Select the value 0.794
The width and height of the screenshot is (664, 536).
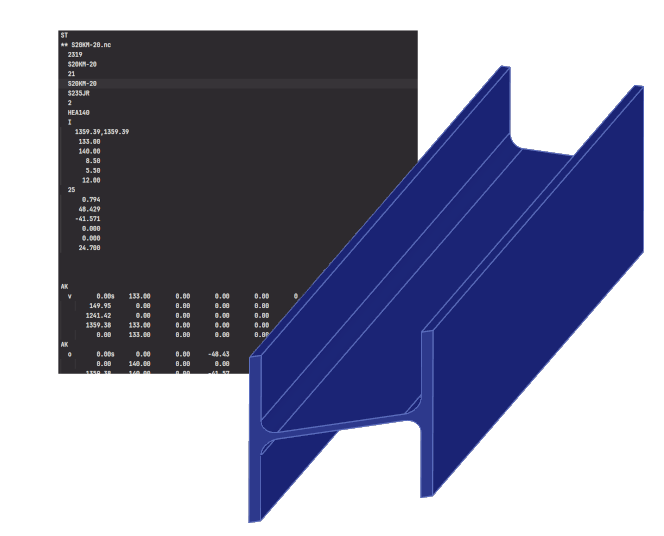[x=91, y=200]
